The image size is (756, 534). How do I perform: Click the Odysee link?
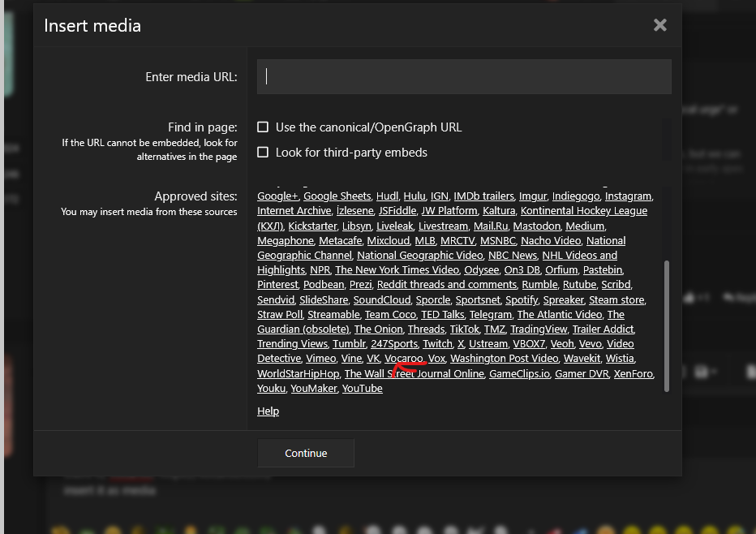[x=482, y=269]
